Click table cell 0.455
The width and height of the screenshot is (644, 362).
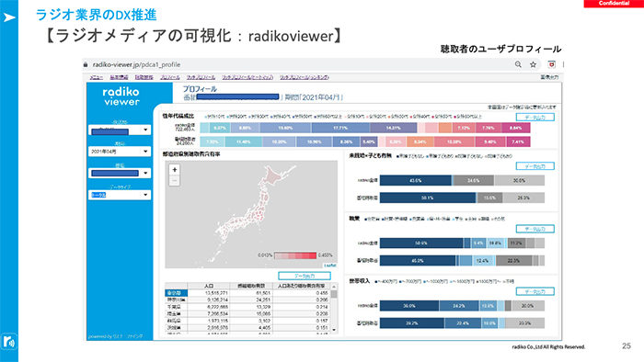tap(322, 293)
